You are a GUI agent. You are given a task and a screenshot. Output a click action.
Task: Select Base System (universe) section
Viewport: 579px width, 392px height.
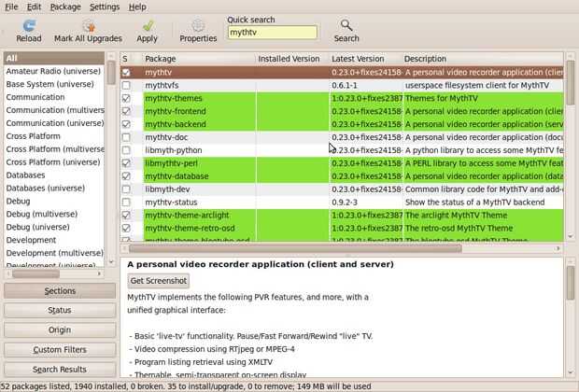pos(54,84)
